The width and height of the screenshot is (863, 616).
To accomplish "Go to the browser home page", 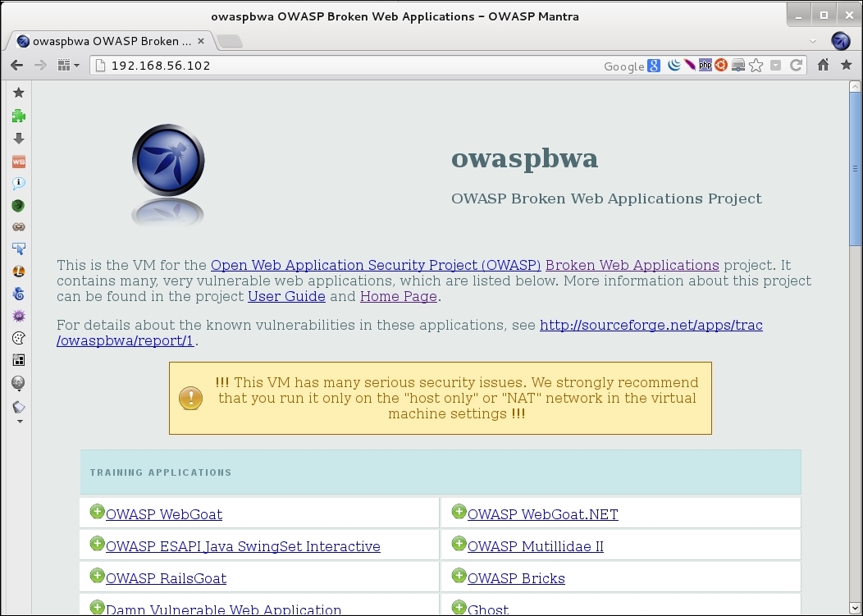I will pos(824,65).
